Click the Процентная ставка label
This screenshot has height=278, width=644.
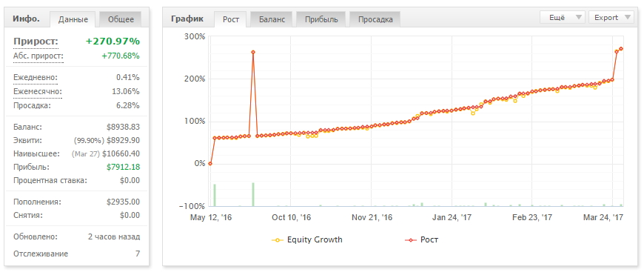pyautogui.click(x=50, y=181)
